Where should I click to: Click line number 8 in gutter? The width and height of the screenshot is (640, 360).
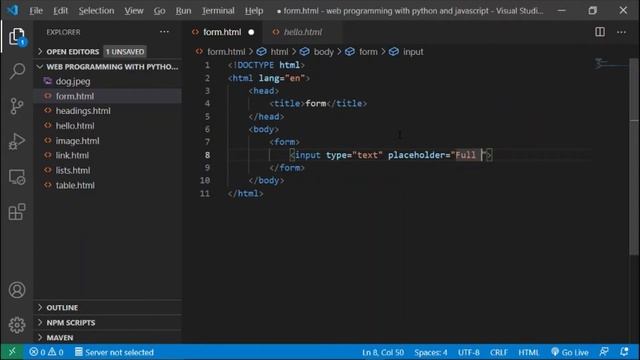click(207, 155)
